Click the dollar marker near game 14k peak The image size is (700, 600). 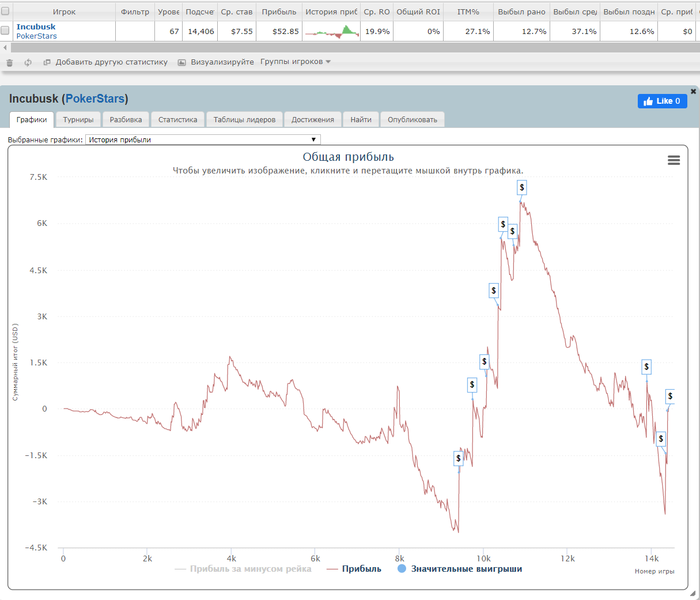646,367
